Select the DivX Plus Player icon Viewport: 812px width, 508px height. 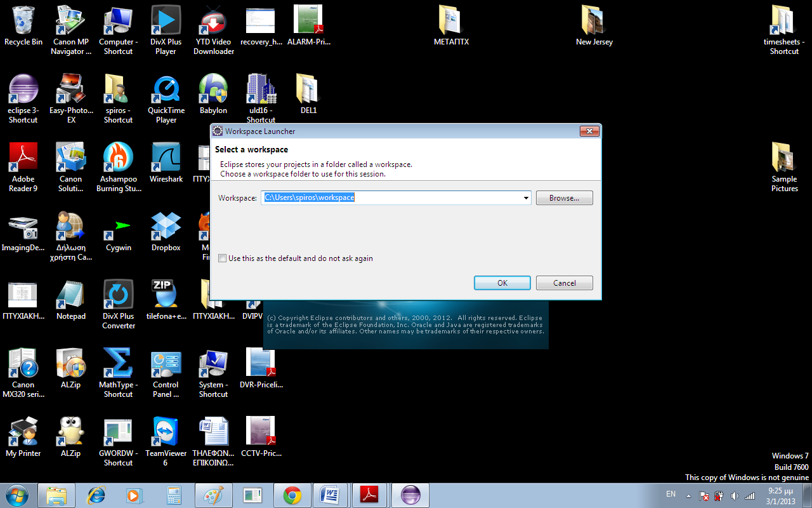click(166, 30)
